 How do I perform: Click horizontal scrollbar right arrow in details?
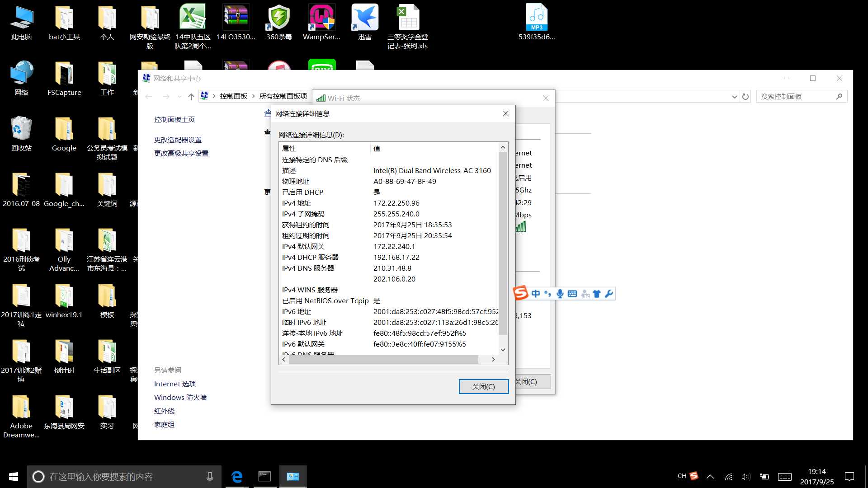coord(493,360)
